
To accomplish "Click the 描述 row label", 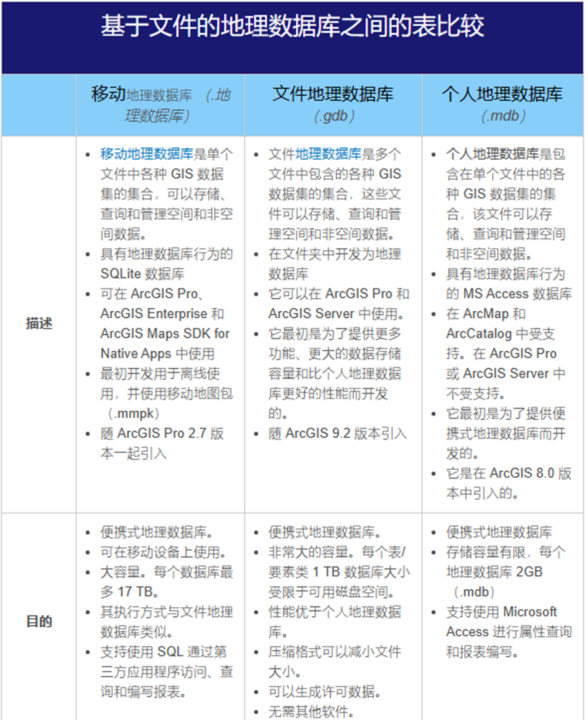I will (39, 324).
